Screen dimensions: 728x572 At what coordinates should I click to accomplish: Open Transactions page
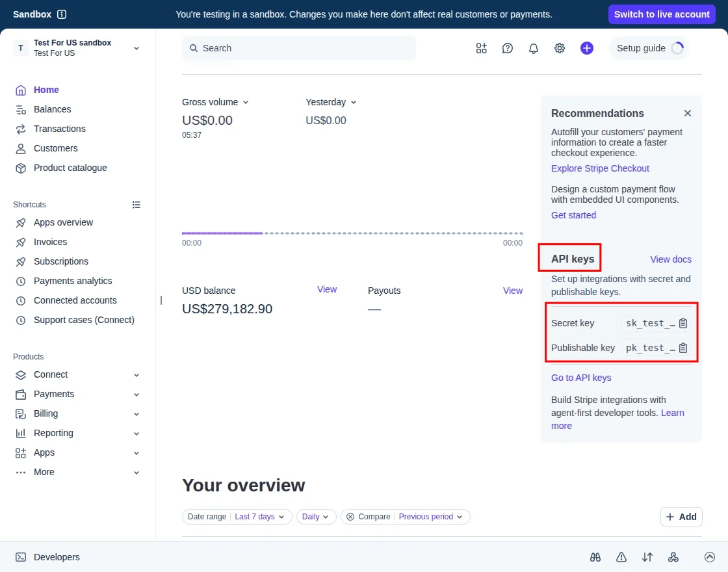[59, 129]
